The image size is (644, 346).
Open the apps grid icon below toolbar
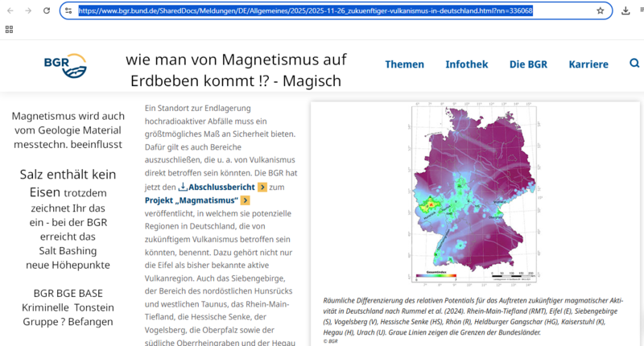point(9,29)
